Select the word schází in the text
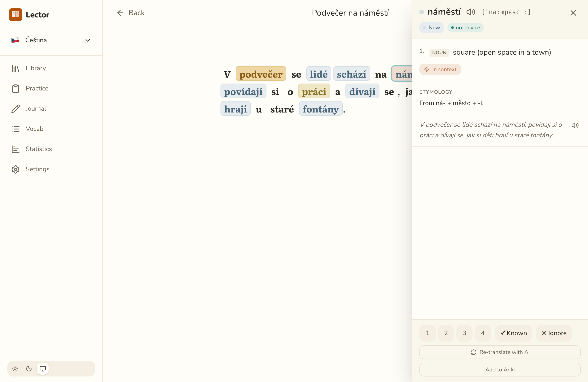 352,74
